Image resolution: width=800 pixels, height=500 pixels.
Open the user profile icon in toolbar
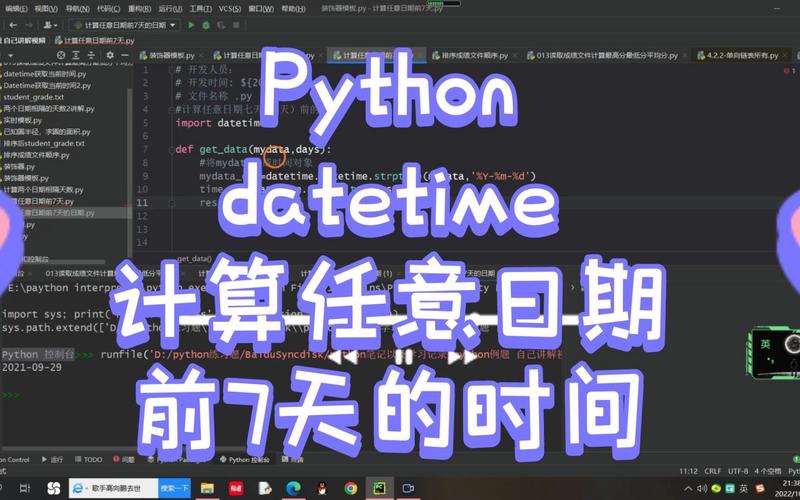[x=49, y=25]
